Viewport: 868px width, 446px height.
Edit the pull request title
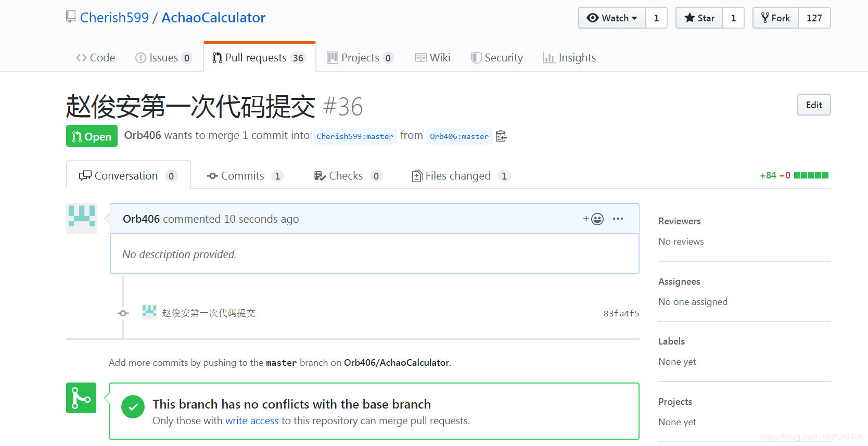pyautogui.click(x=814, y=105)
